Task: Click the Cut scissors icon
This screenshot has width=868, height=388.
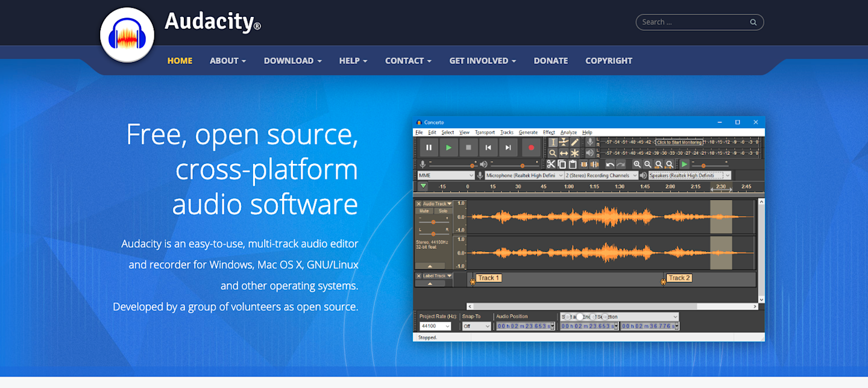Action: click(551, 164)
